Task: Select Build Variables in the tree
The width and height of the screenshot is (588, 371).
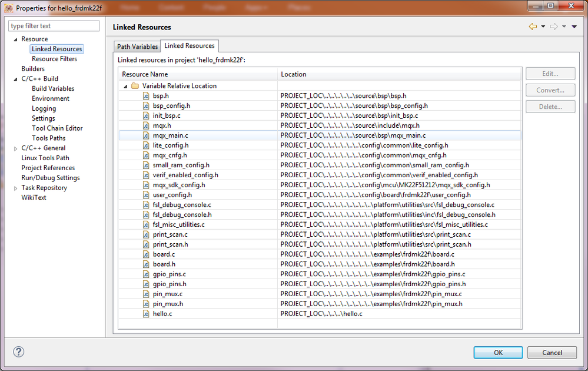Action: pos(53,88)
